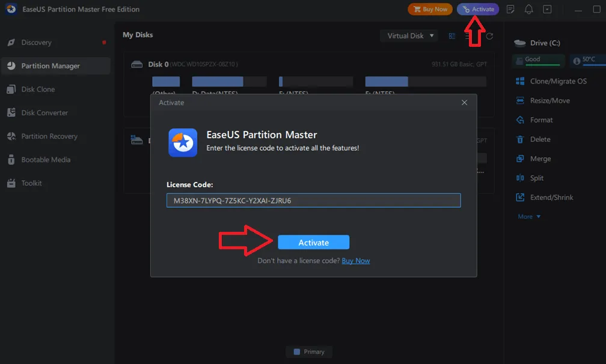
Task: Click the Disk 0 drive icon
Action: pyautogui.click(x=137, y=64)
